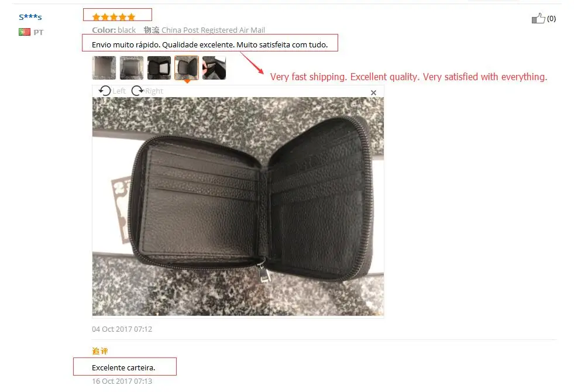574x392 pixels.
Task: Open the second review photo thumbnail
Action: point(132,68)
